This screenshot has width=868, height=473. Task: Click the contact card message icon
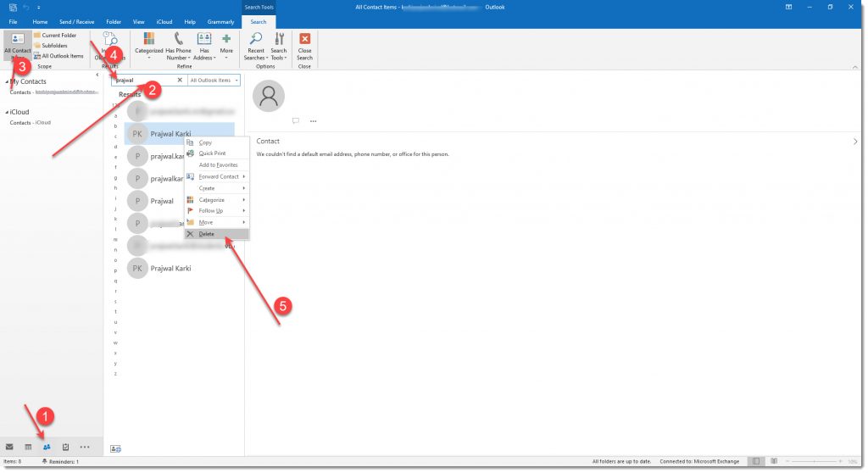click(x=296, y=120)
